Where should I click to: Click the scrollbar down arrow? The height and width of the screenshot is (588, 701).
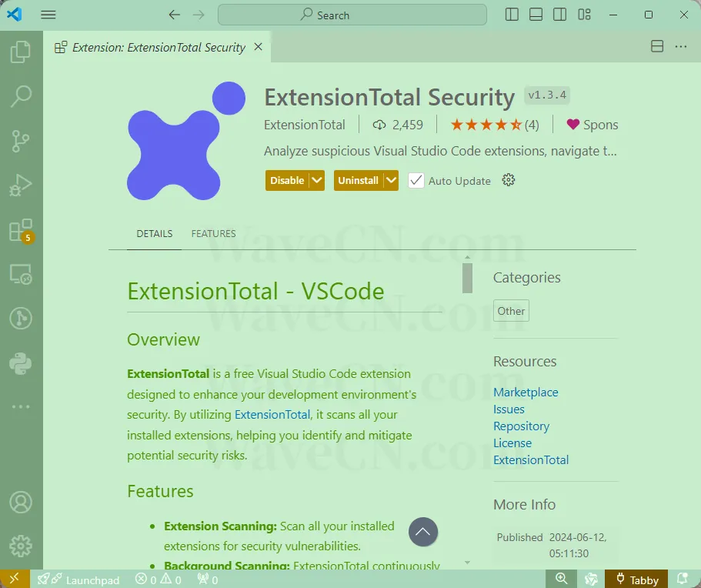[x=467, y=563]
